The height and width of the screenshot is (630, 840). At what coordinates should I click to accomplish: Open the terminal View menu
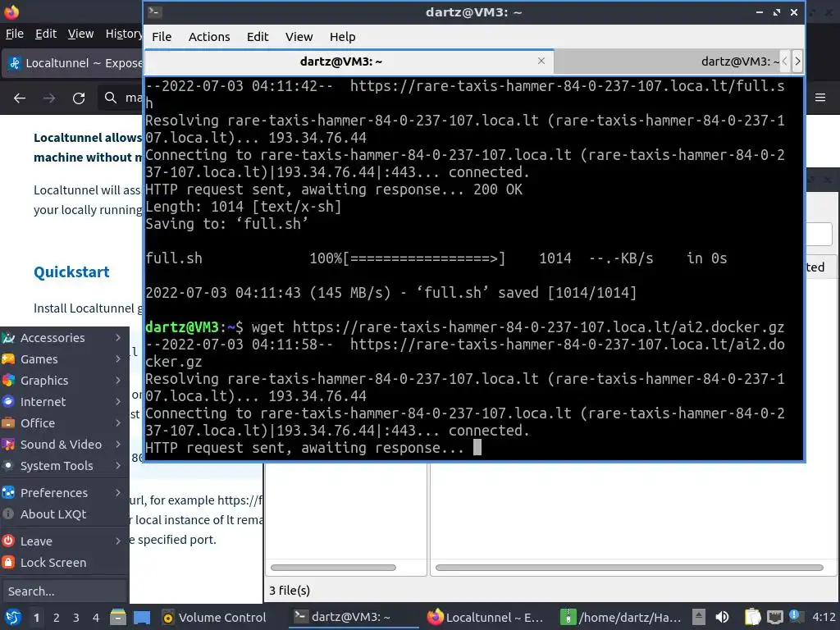pos(299,36)
